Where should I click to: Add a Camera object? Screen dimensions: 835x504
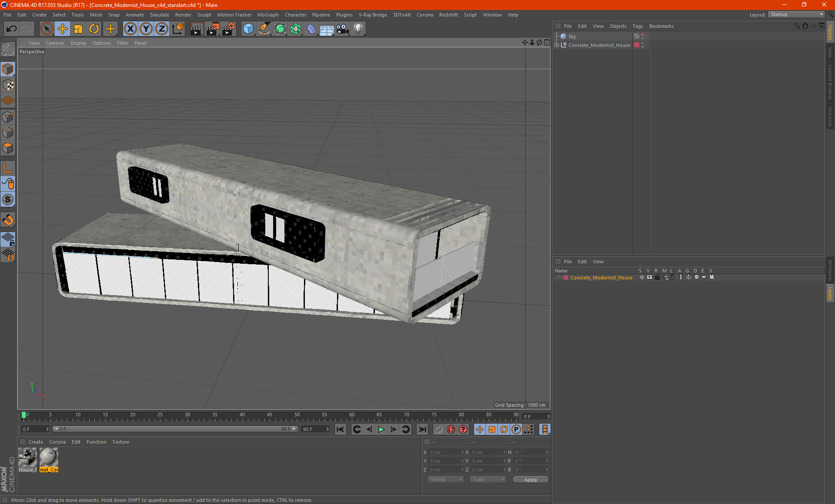[343, 29]
